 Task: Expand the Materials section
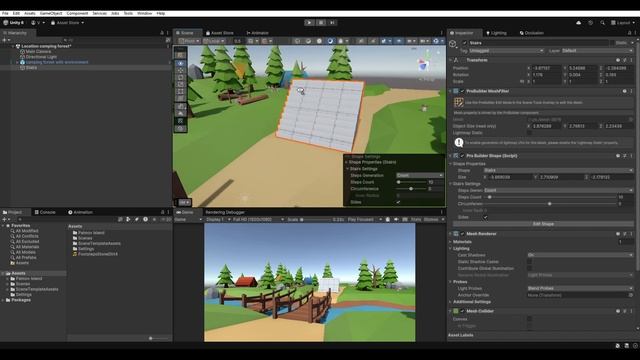coord(451,242)
